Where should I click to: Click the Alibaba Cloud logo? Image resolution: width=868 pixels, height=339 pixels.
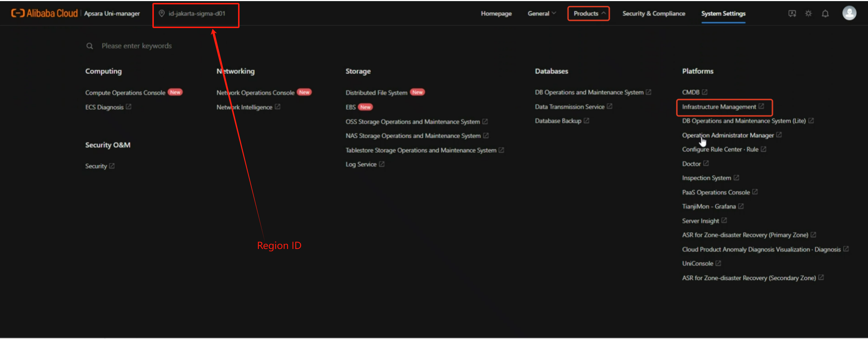pos(44,13)
